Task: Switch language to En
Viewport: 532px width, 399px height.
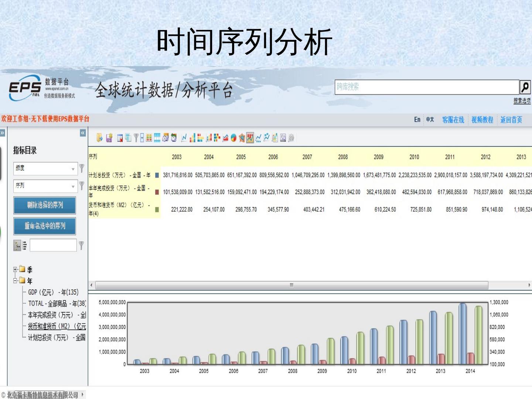Action: point(417,120)
